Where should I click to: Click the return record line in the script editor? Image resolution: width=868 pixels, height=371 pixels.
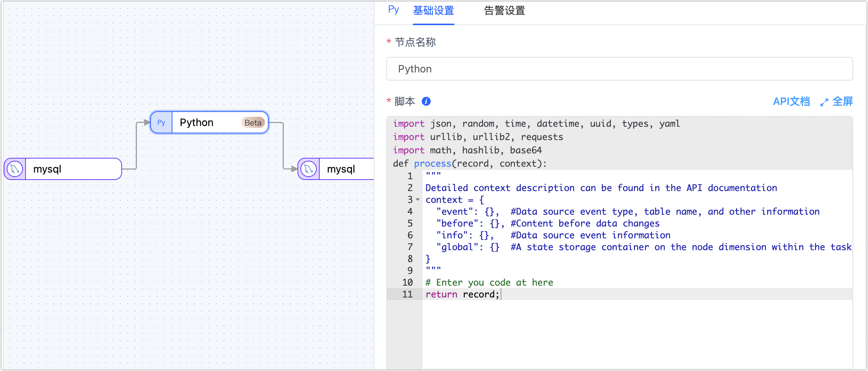(462, 294)
